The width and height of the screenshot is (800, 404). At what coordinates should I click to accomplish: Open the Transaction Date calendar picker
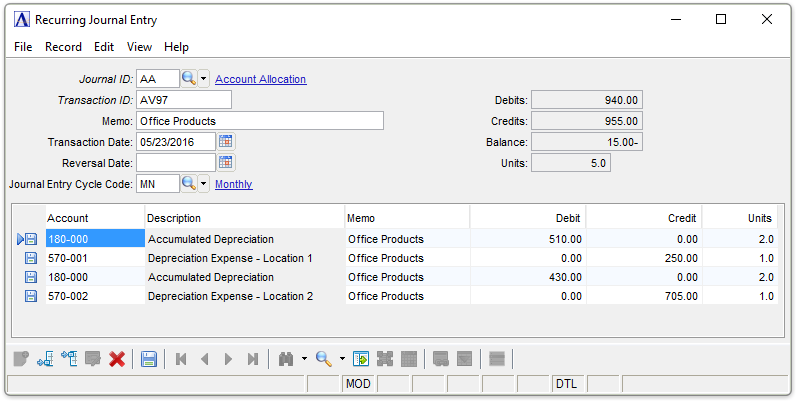[226, 141]
